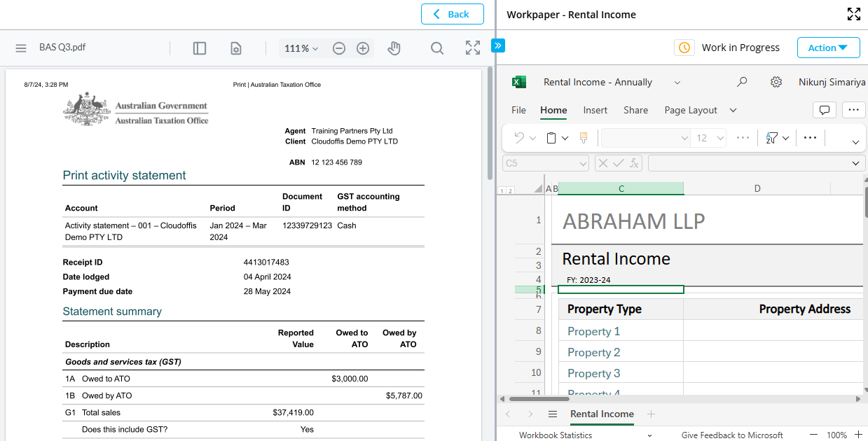Collapse the panel with blue double-arrow toggle
Screen dimensions: 868x441
[498, 45]
